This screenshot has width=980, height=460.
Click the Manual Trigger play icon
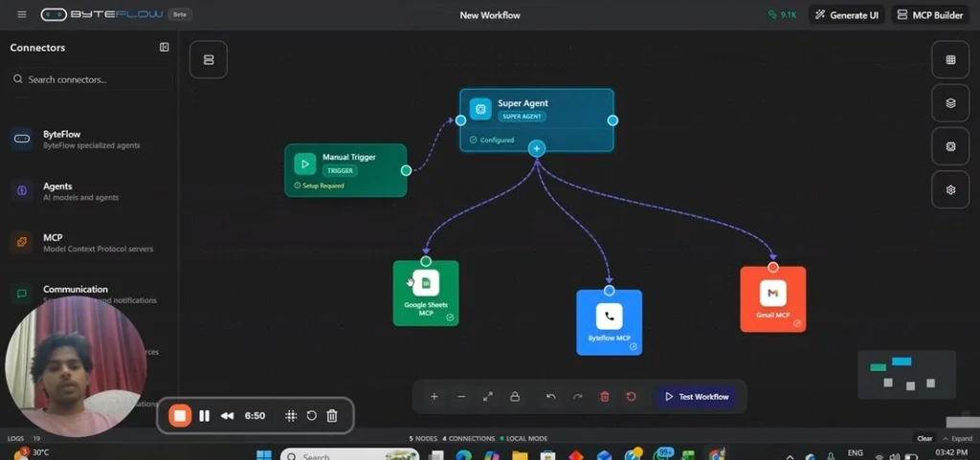305,164
